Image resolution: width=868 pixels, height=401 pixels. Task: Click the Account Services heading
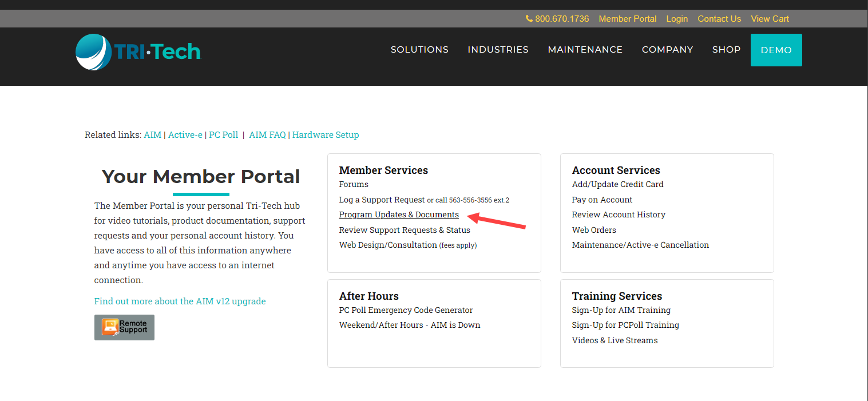pyautogui.click(x=616, y=170)
